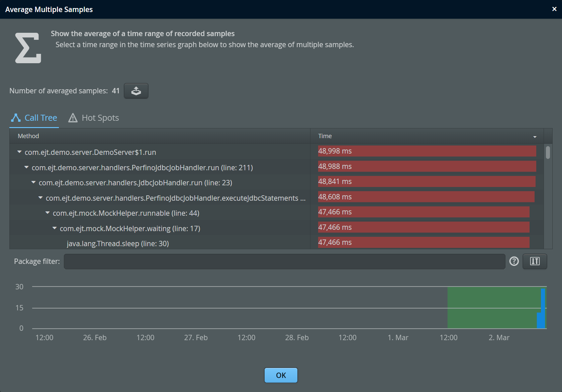
Task: Collapse MockHelper.waiting line 17 node
Action: click(x=55, y=228)
